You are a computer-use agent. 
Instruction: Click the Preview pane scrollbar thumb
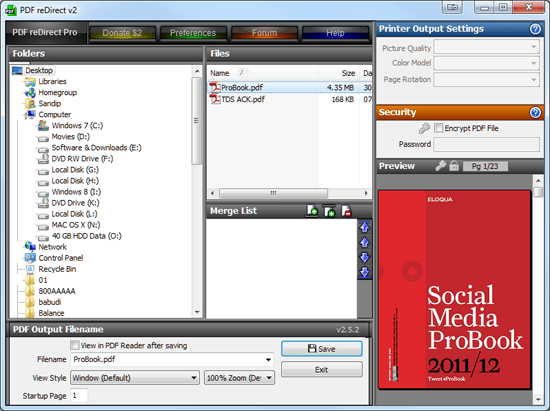[538, 192]
